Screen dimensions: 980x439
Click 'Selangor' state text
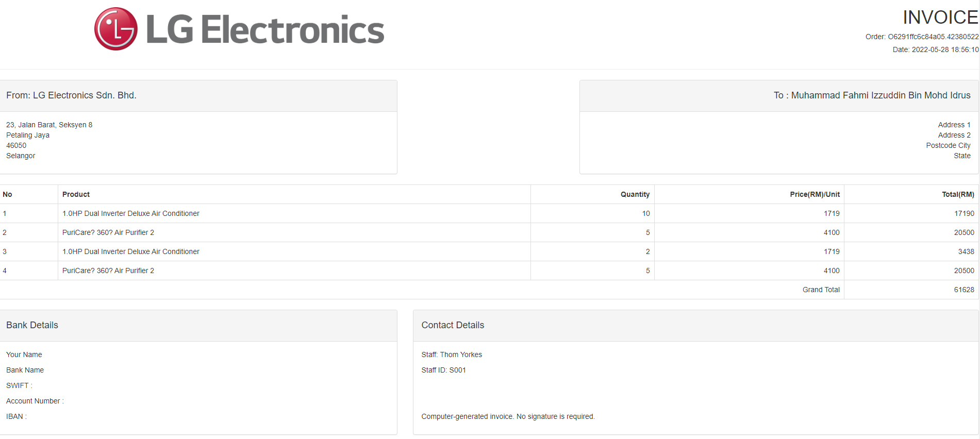click(21, 156)
